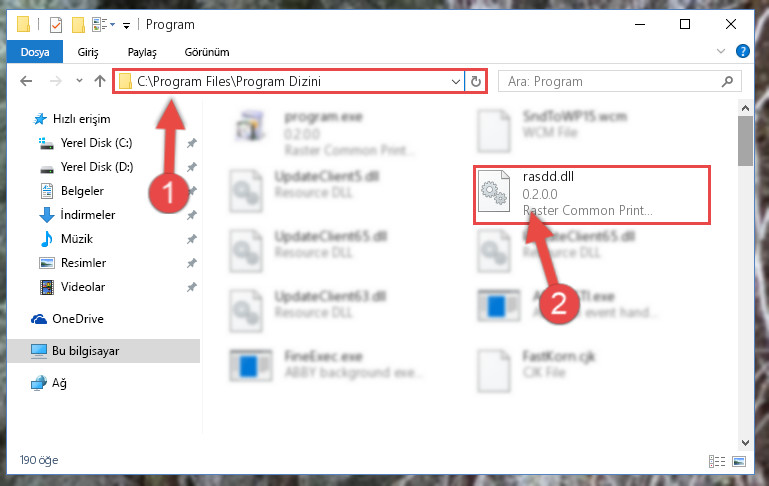Click the Properties checkmark icon in the title bar
The image size is (769, 486).
56,25
